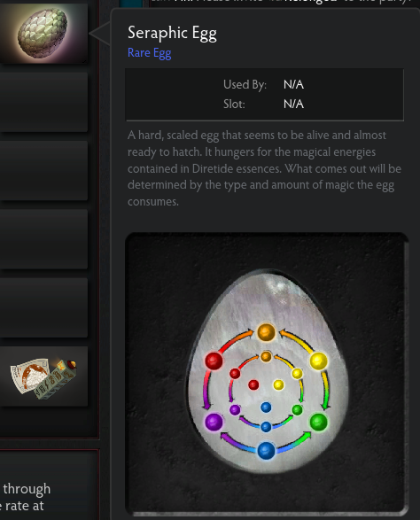Image resolution: width=420 pixels, height=520 pixels.
Task: Click the Rare Egg rarity label
Action: click(149, 53)
